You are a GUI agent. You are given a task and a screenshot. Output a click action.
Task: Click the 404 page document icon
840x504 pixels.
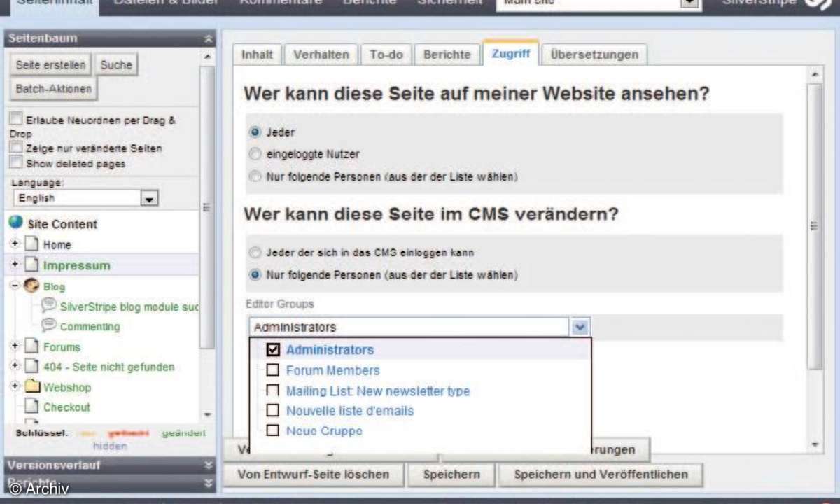(31, 367)
